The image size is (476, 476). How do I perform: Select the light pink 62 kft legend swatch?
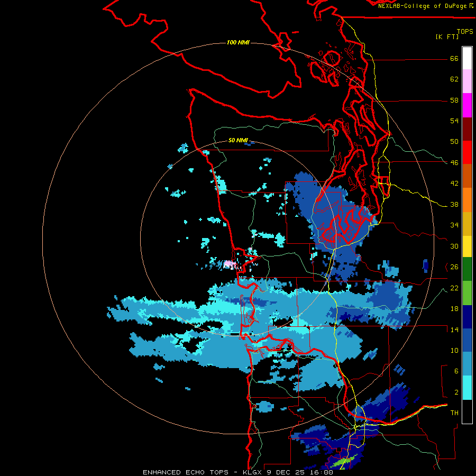tap(467, 81)
